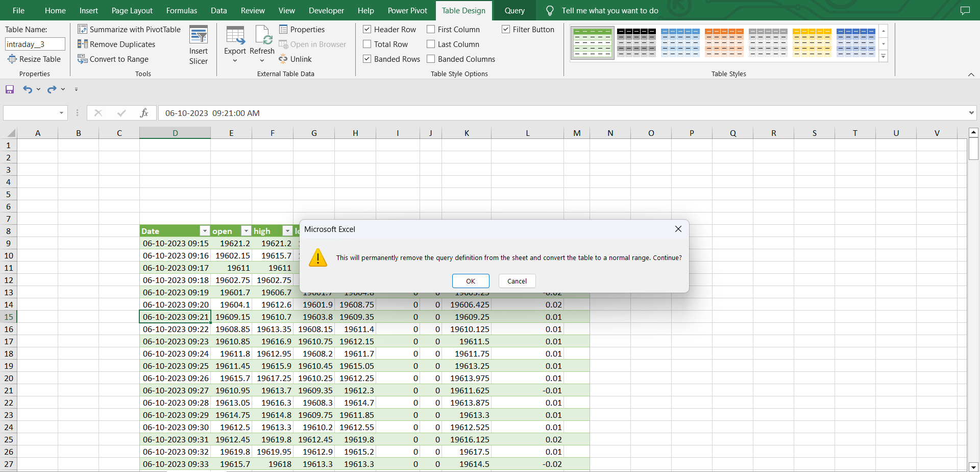This screenshot has width=980, height=472.
Task: Open the Date column filter dropdown
Action: point(205,231)
